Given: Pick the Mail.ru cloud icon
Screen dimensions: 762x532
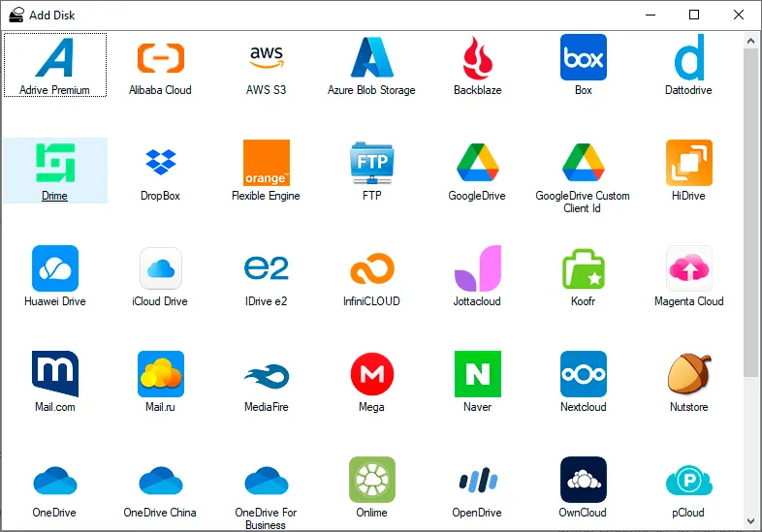Looking at the screenshot, I should (161, 374).
